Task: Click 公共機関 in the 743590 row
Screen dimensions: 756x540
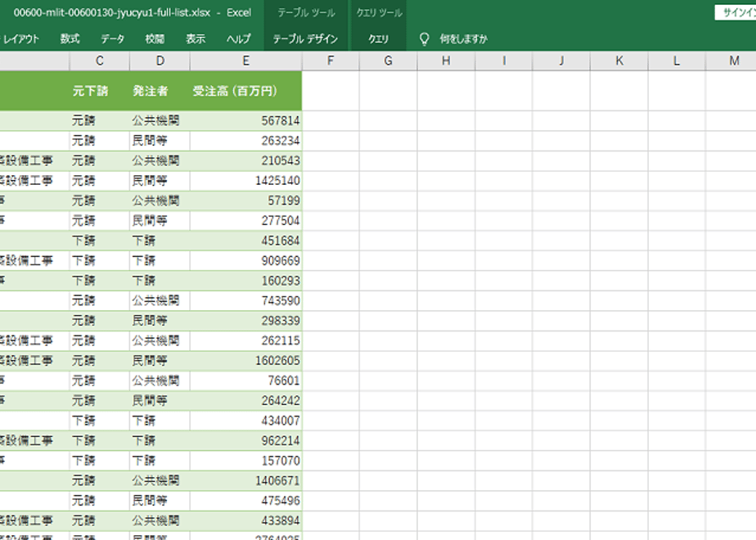Action: pyautogui.click(x=155, y=301)
